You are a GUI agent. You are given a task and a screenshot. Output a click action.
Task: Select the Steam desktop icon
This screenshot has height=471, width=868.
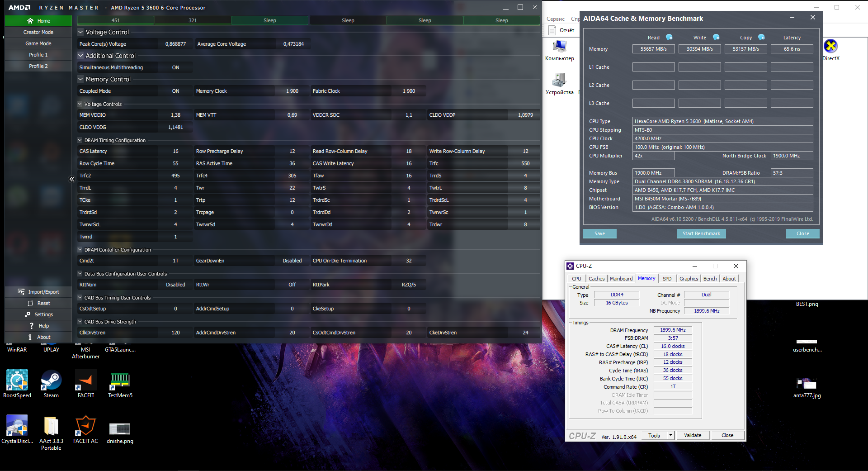(51, 384)
